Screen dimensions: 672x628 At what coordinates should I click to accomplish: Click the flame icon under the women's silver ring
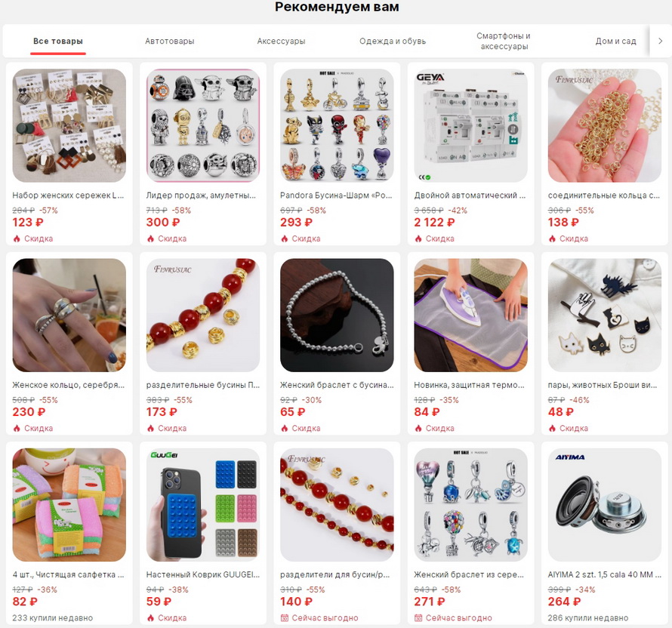click(17, 428)
